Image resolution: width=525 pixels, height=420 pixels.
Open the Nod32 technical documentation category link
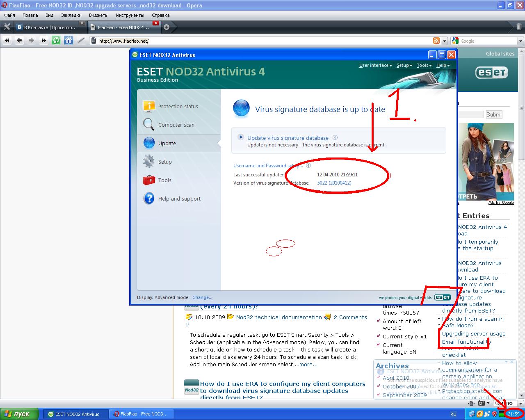tap(279, 317)
